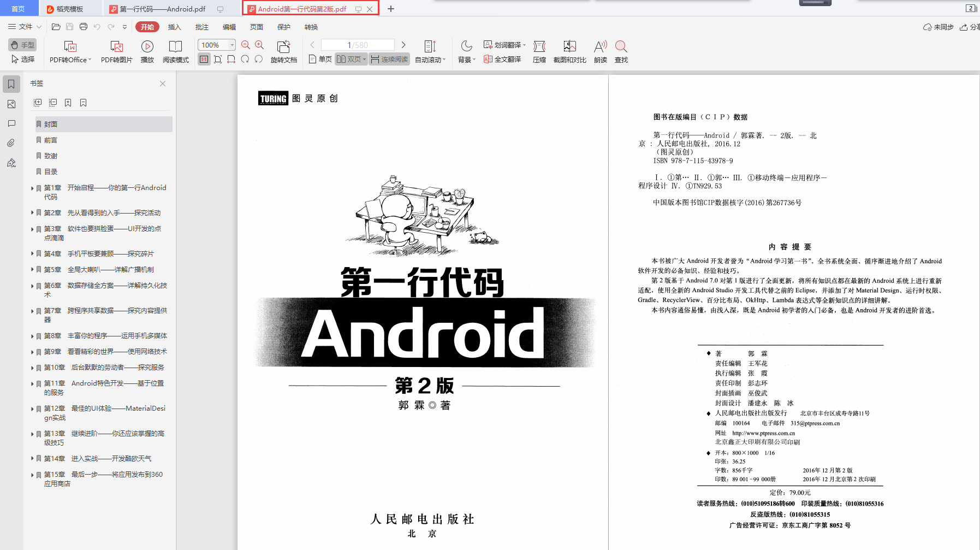Open the quick access toolbar customize arrow
Screen dimensions: 980x550
tap(125, 27)
